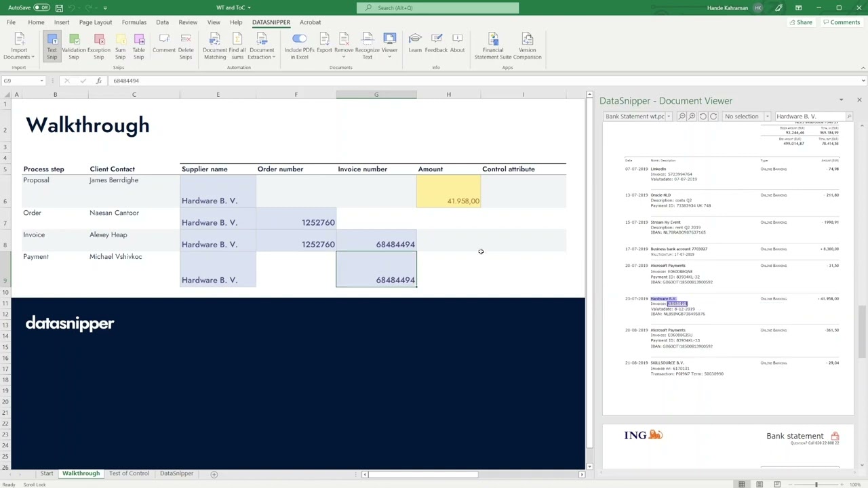
Task: Open the Acrobat ribbon tab
Action: tap(310, 22)
